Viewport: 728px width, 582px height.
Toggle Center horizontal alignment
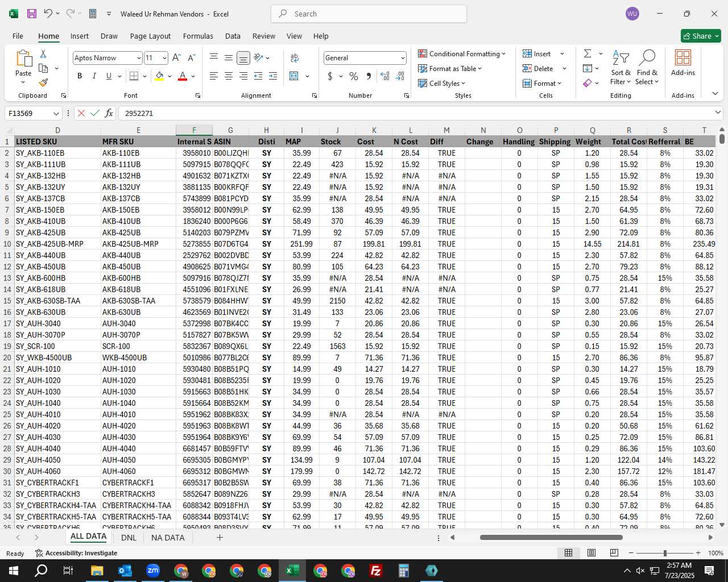(x=228, y=76)
